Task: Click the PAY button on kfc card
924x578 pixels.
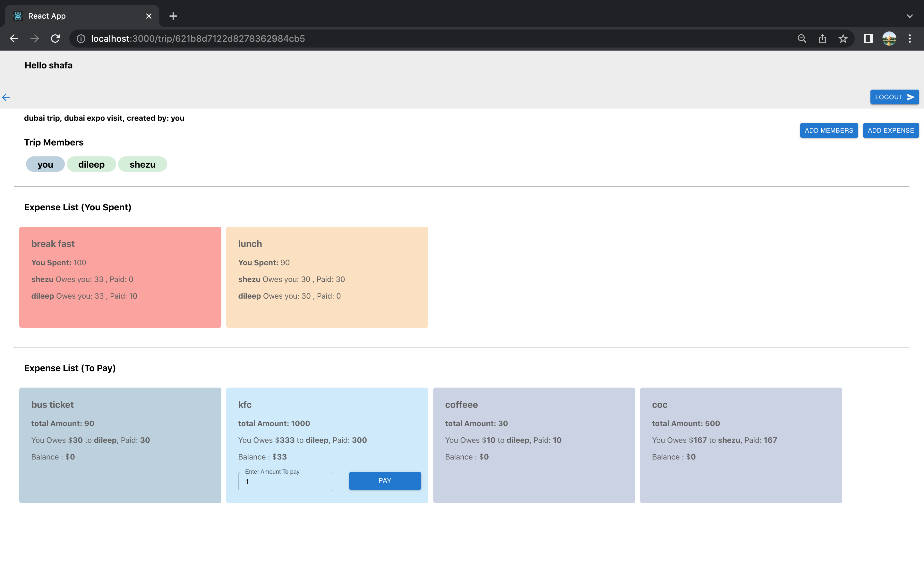Action: pos(385,480)
